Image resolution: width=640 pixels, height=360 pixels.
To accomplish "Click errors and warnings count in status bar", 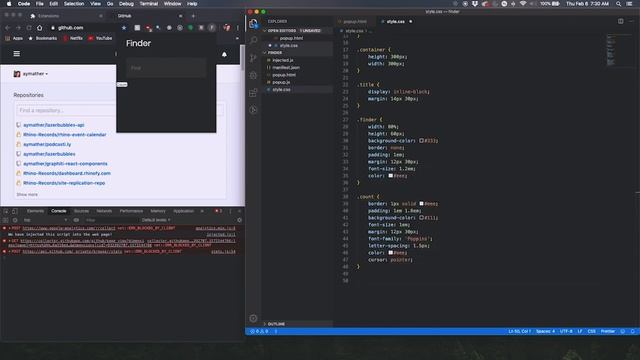I will tap(260, 331).
